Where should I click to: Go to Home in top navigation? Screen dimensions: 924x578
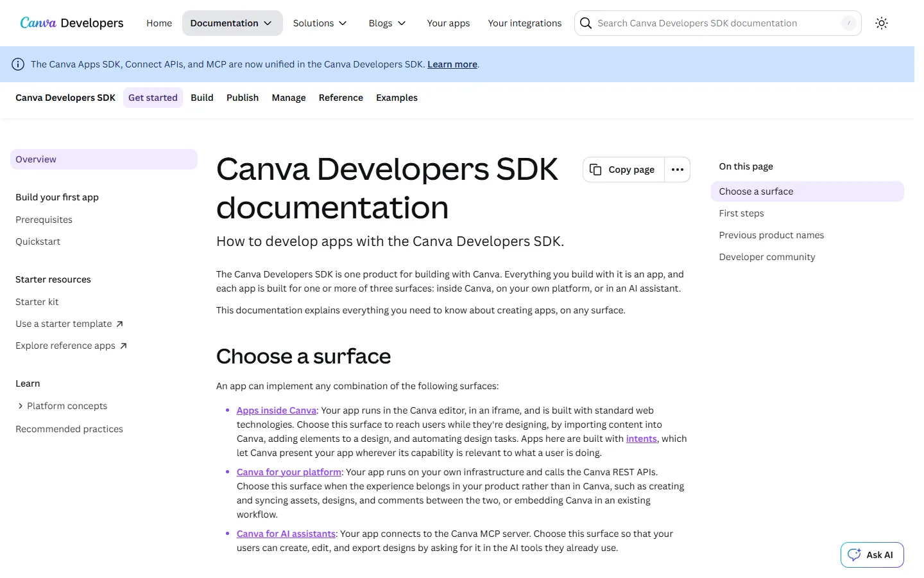pyautogui.click(x=159, y=23)
